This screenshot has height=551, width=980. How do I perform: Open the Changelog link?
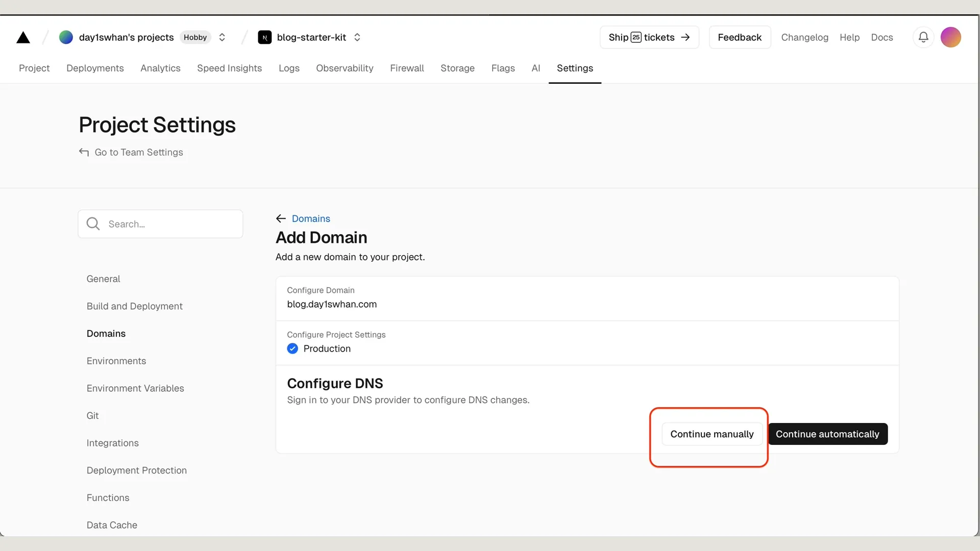tap(804, 37)
